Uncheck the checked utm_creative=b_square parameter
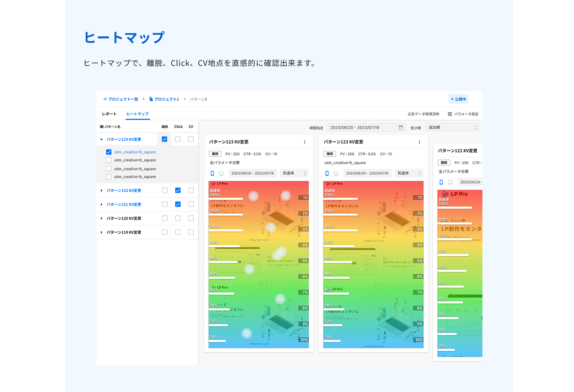574x392 pixels. (x=109, y=152)
